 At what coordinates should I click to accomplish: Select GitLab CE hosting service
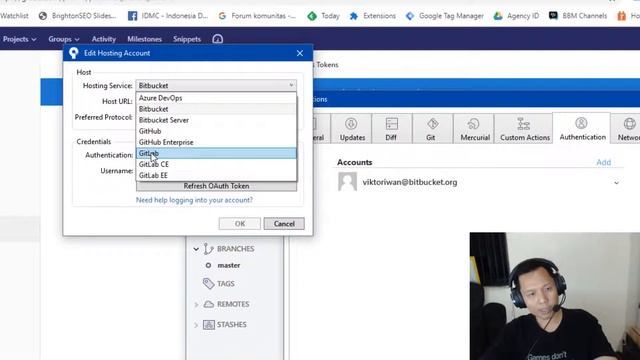coord(216,164)
